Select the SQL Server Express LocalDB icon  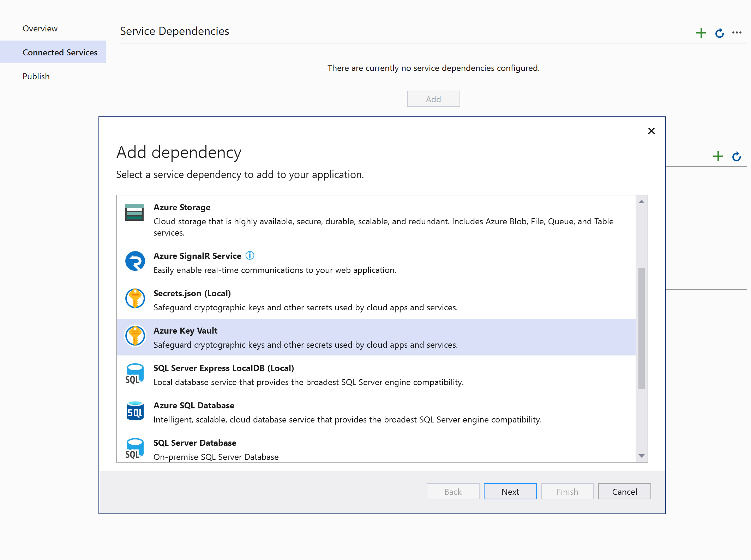(x=136, y=374)
